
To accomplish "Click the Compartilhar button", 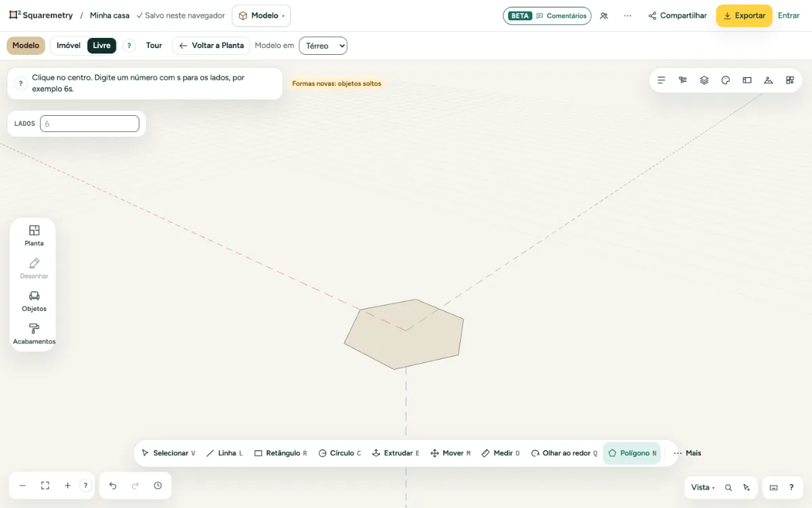I will 677,16.
